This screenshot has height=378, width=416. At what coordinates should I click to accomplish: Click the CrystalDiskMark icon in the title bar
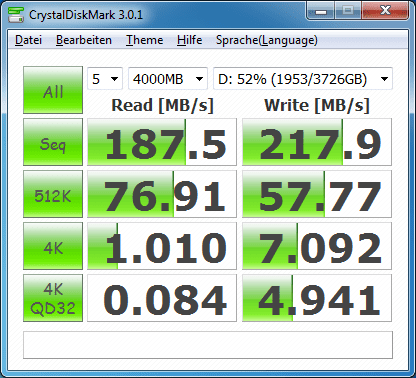(16, 14)
